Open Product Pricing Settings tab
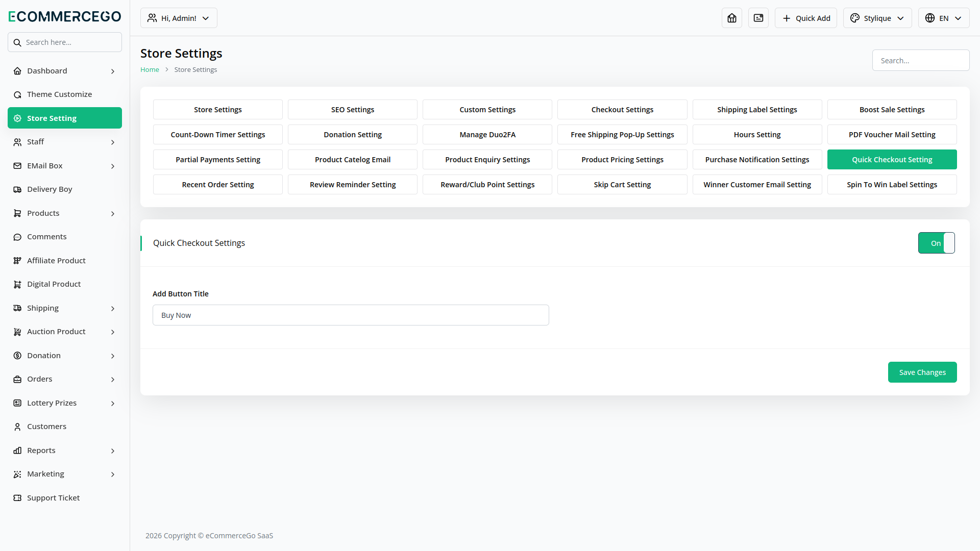Viewport: 980px width, 551px height. [x=622, y=159]
